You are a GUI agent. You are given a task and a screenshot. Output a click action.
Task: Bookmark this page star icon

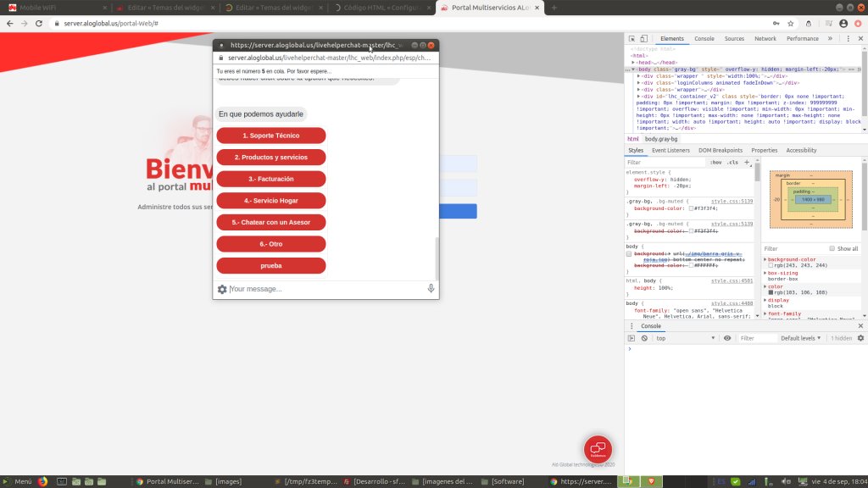click(x=791, y=23)
